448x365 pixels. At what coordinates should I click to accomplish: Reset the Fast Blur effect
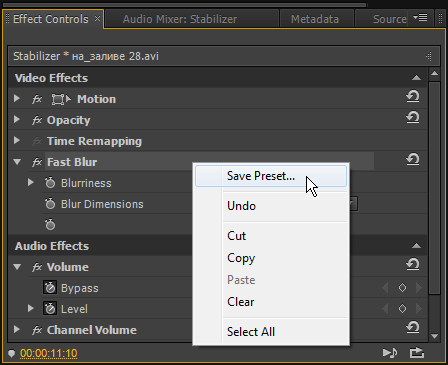coord(413,160)
